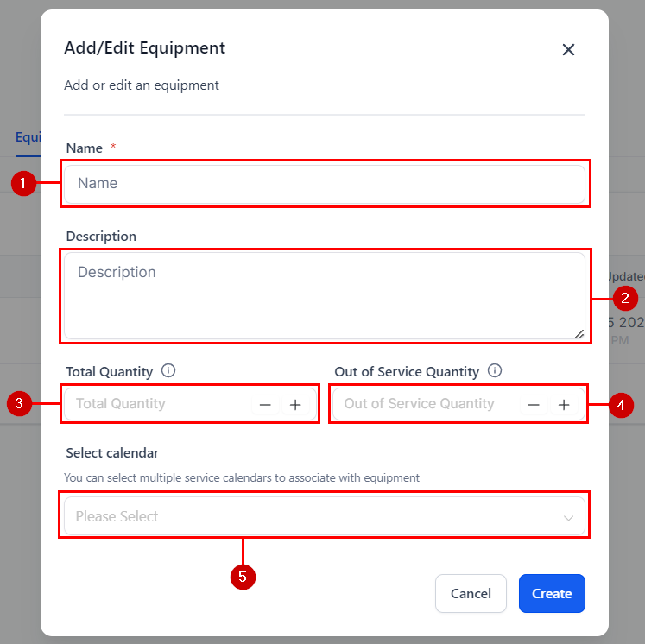The height and width of the screenshot is (644, 645).
Task: Close the Add/Edit Equipment dialog
Action: pyautogui.click(x=568, y=49)
